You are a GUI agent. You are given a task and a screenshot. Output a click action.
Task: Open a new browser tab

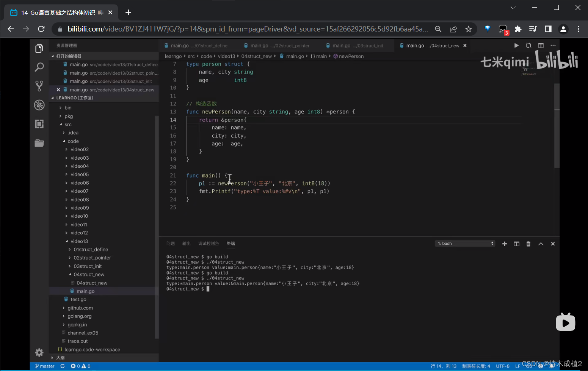128,13
